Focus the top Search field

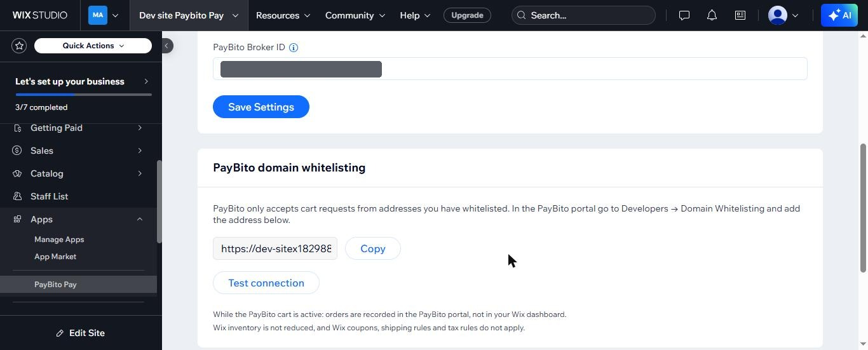[x=583, y=15]
